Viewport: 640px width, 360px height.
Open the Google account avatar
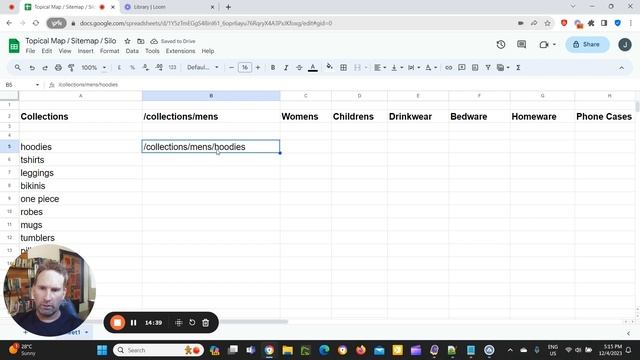point(624,44)
